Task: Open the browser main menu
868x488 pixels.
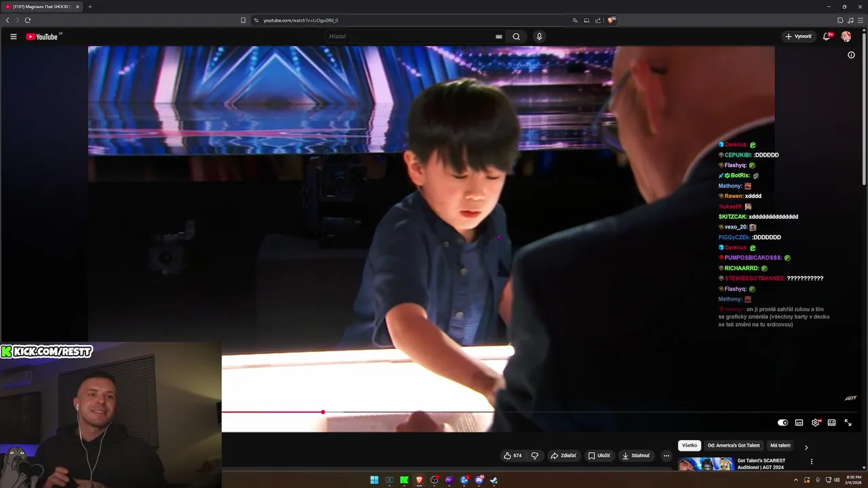Action: [x=861, y=20]
